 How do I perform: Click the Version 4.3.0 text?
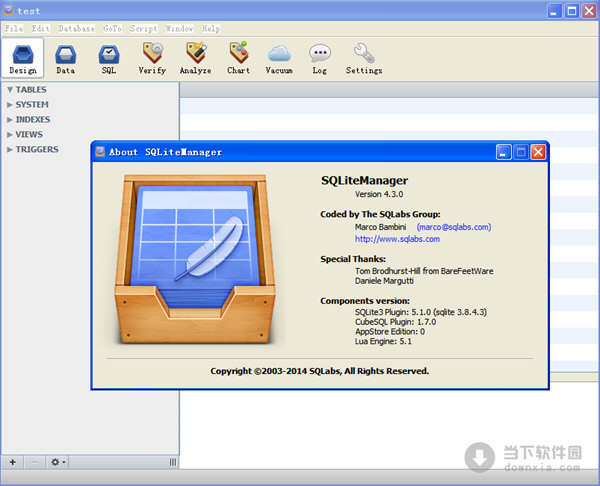[x=379, y=194]
